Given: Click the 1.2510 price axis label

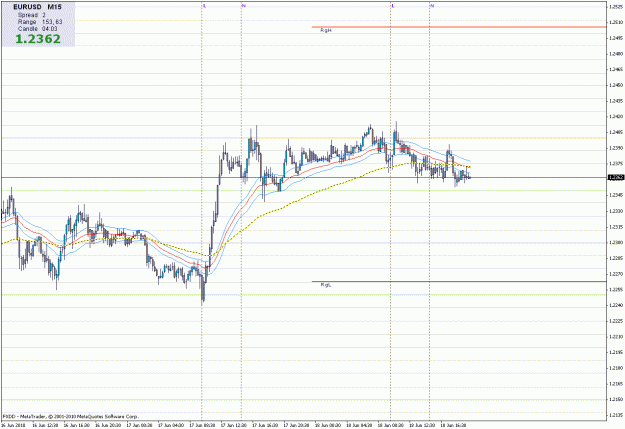Looking at the screenshot, I should tap(616, 22).
